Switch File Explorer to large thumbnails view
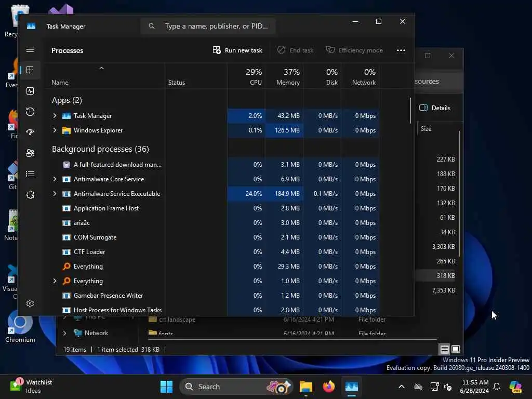The image size is (532, 399). pyautogui.click(x=456, y=349)
